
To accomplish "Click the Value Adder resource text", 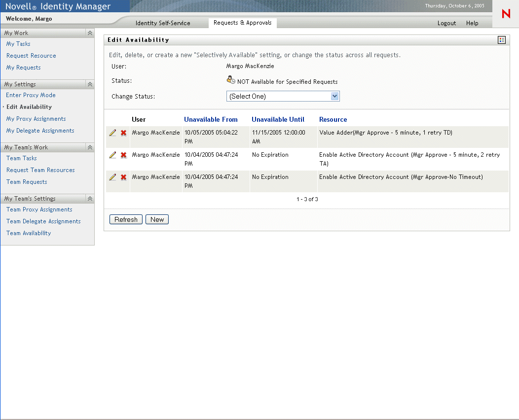I will [386, 133].
